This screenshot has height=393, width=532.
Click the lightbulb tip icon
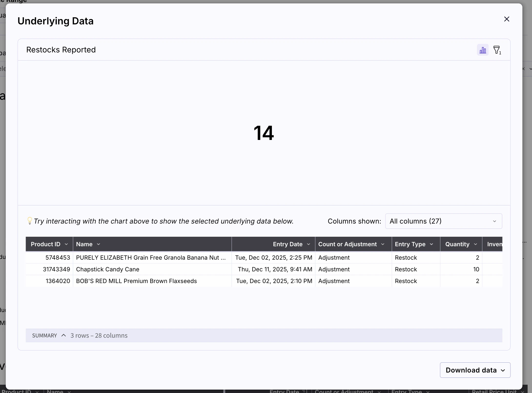point(30,221)
